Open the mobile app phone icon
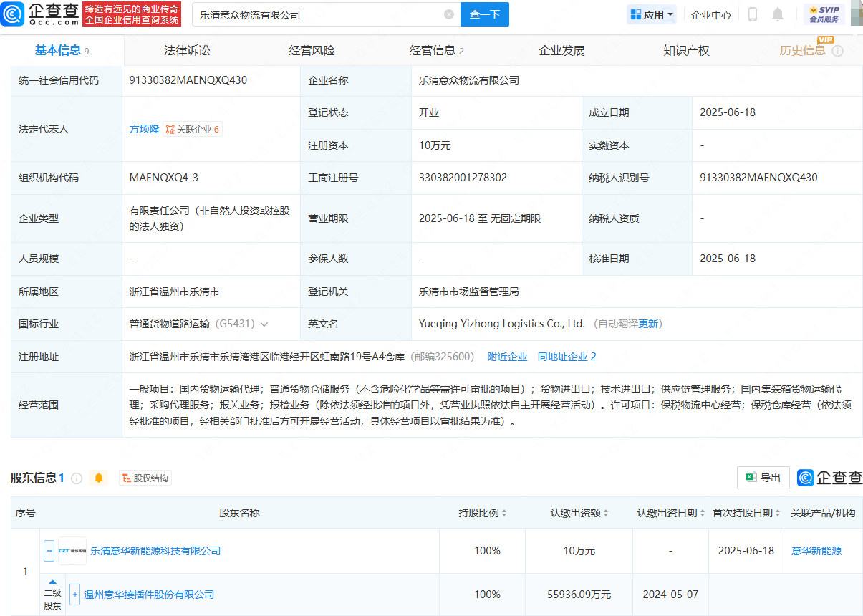The width and height of the screenshot is (863, 616). 753,14
